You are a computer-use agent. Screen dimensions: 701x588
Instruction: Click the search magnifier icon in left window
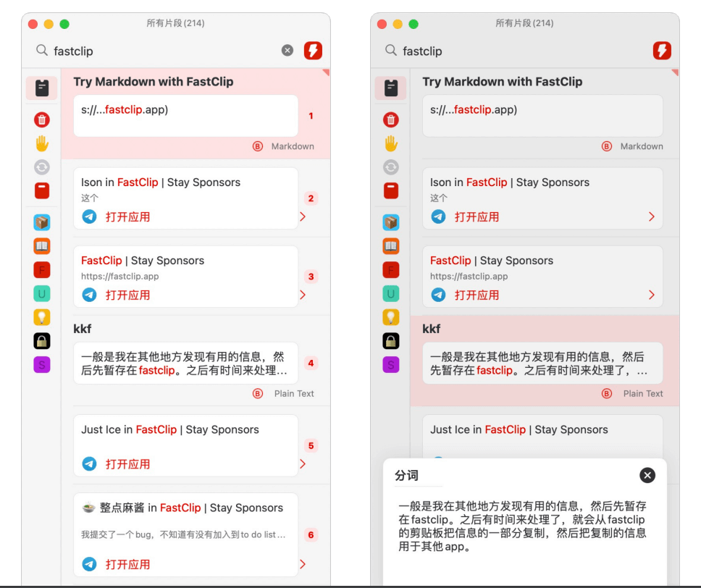41,50
